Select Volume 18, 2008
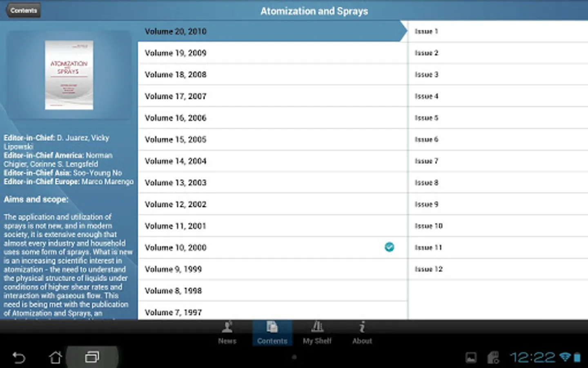This screenshot has width=588, height=368. 272,74
